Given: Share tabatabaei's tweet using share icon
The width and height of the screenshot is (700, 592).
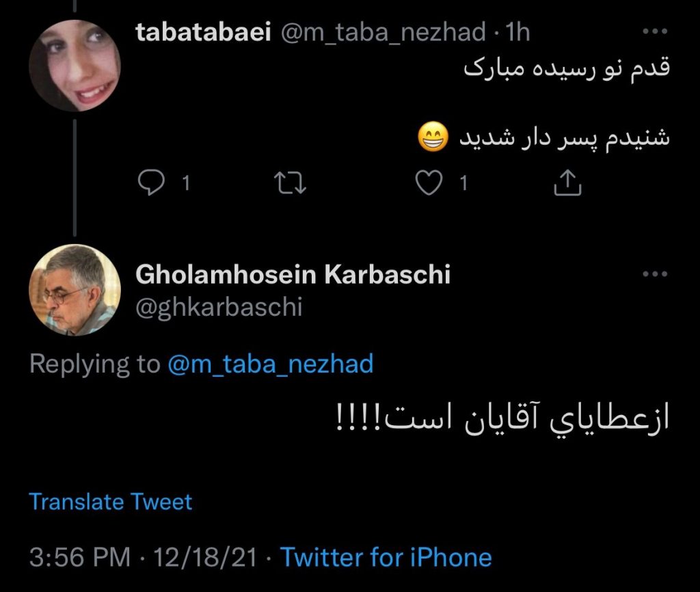Looking at the screenshot, I should [569, 183].
